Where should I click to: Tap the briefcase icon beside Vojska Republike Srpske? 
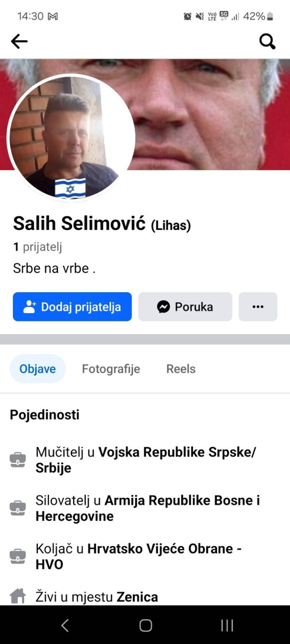point(17,460)
